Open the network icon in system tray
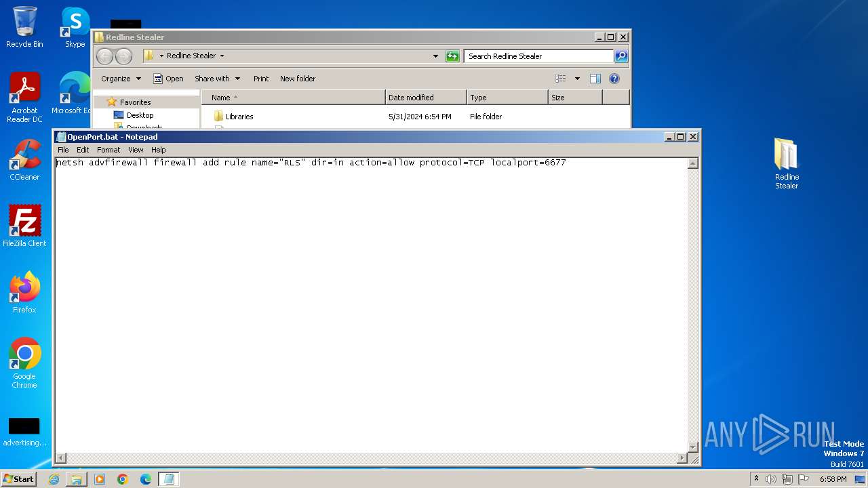868x488 pixels. 787,479
